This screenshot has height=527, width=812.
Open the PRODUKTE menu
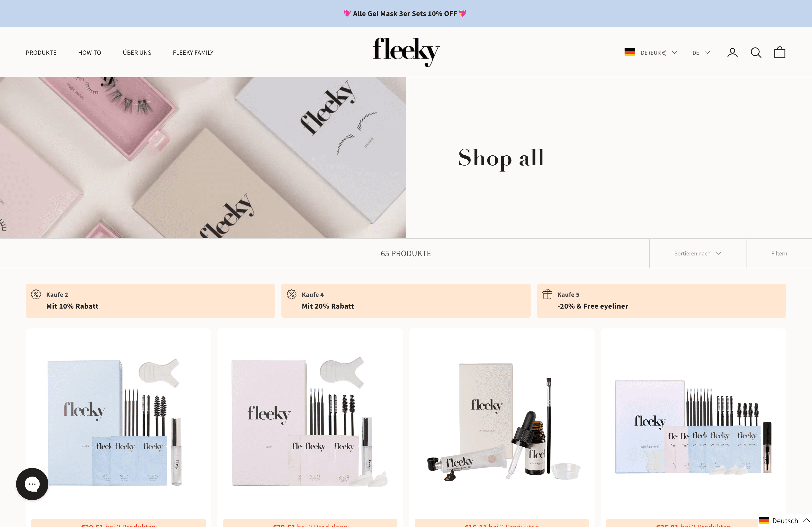pyautogui.click(x=41, y=53)
